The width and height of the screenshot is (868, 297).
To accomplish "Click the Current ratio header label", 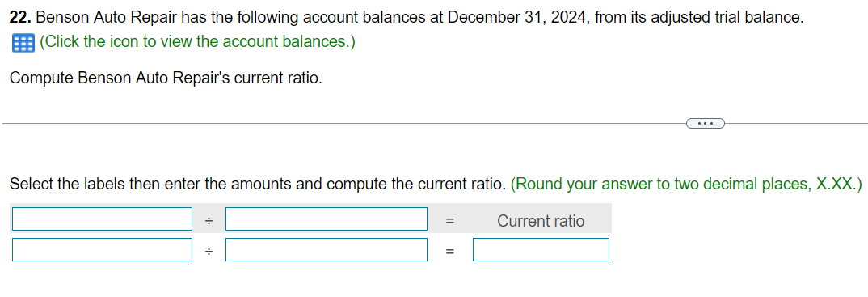I will tap(541, 221).
